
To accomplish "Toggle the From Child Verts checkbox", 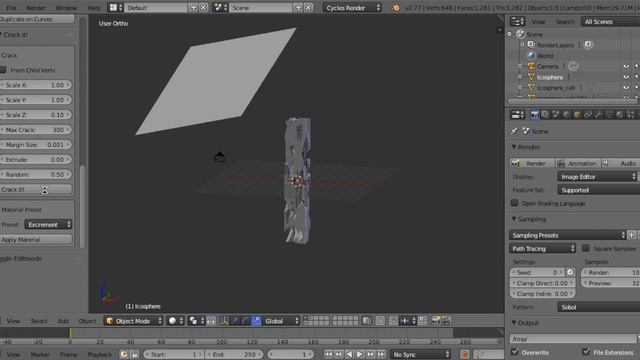I will (x=3, y=70).
